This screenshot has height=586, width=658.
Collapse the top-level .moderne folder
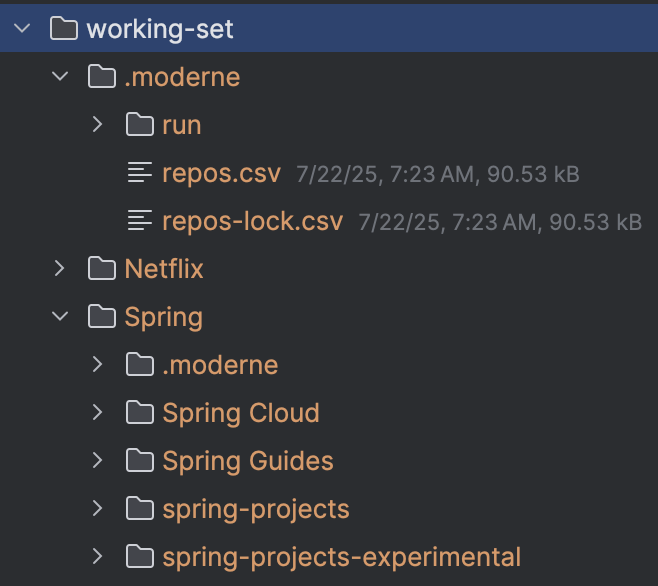[60, 76]
